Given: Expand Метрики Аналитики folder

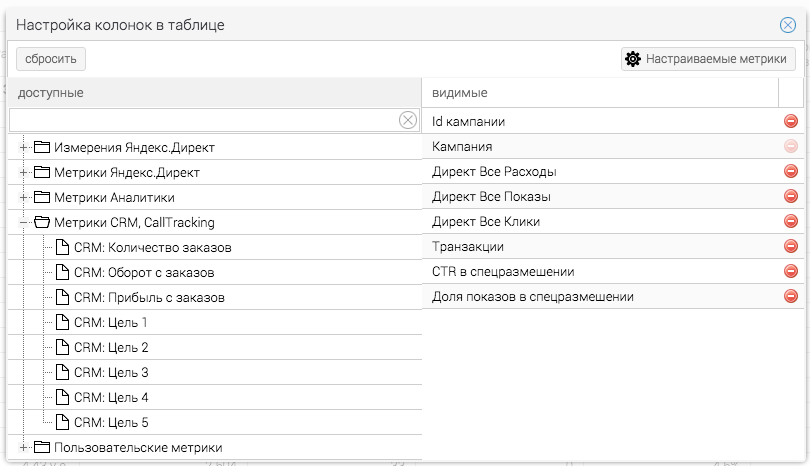Looking at the screenshot, I should point(23,197).
